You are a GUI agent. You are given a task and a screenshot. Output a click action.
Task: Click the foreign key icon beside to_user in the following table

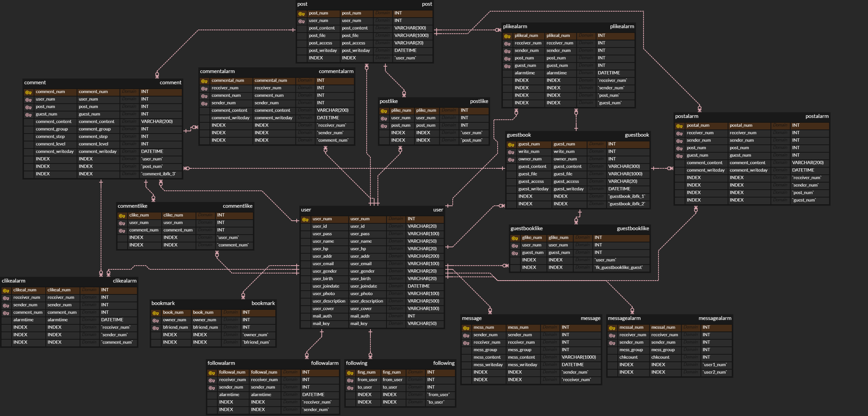[350, 388]
